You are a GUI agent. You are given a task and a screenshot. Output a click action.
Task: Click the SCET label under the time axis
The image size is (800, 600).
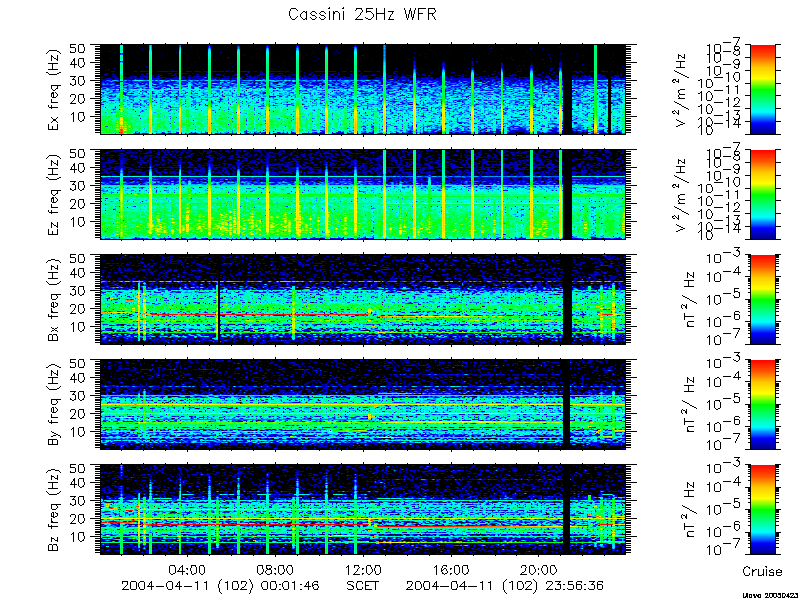tap(362, 585)
